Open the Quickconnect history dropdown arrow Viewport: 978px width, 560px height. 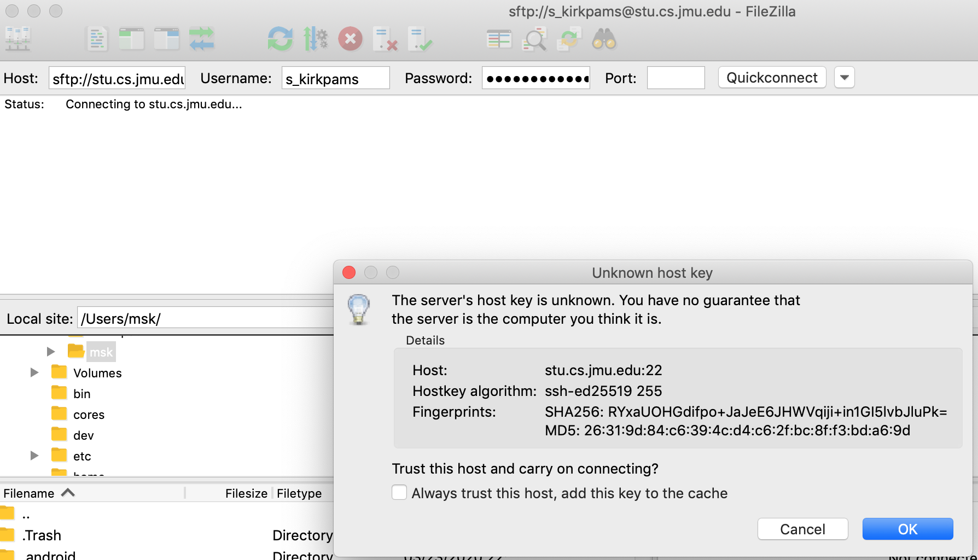click(844, 78)
